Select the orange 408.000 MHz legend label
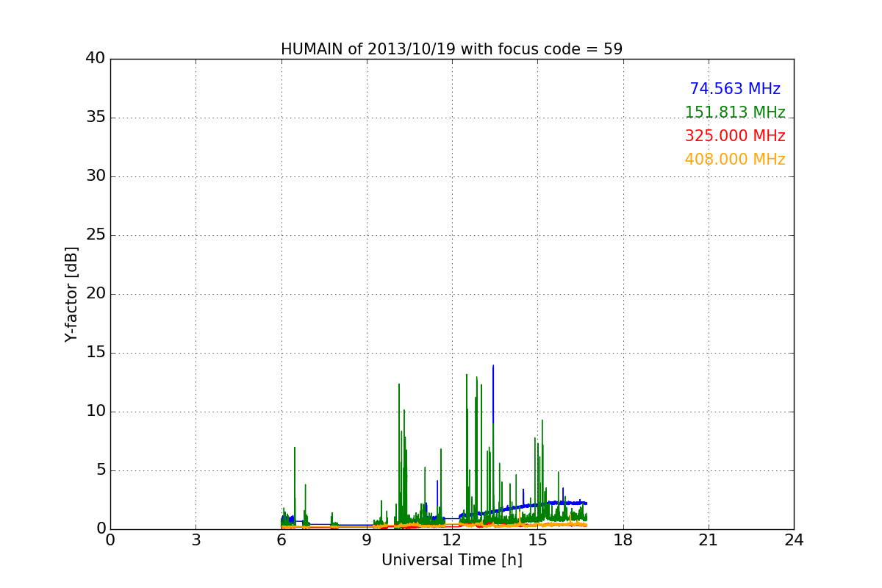Screen dimensions: 882x588 [735, 159]
